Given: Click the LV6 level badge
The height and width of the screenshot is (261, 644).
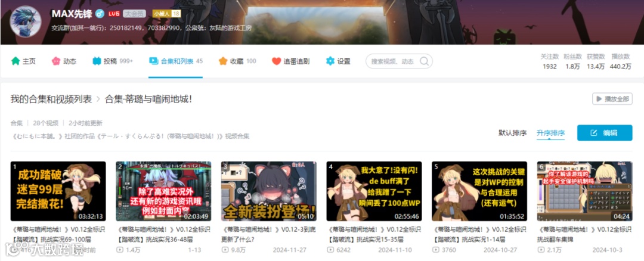Looking at the screenshot, I should point(114,14).
